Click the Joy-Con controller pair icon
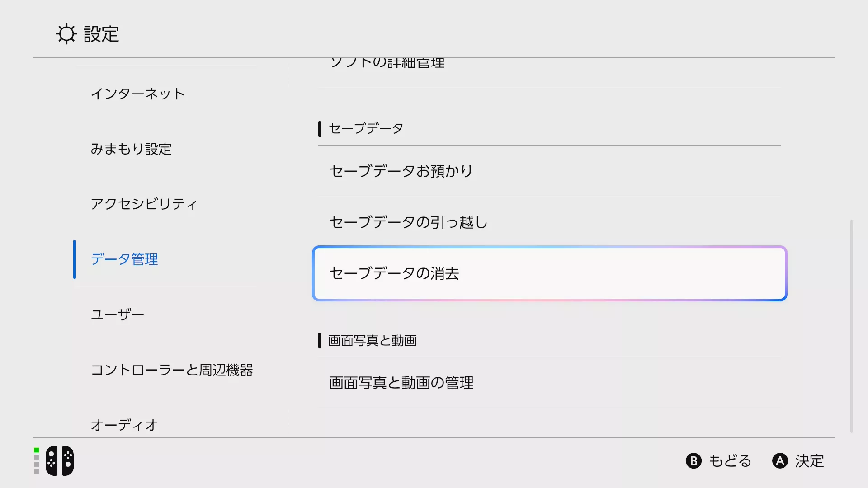This screenshot has width=868, height=488. (60, 461)
